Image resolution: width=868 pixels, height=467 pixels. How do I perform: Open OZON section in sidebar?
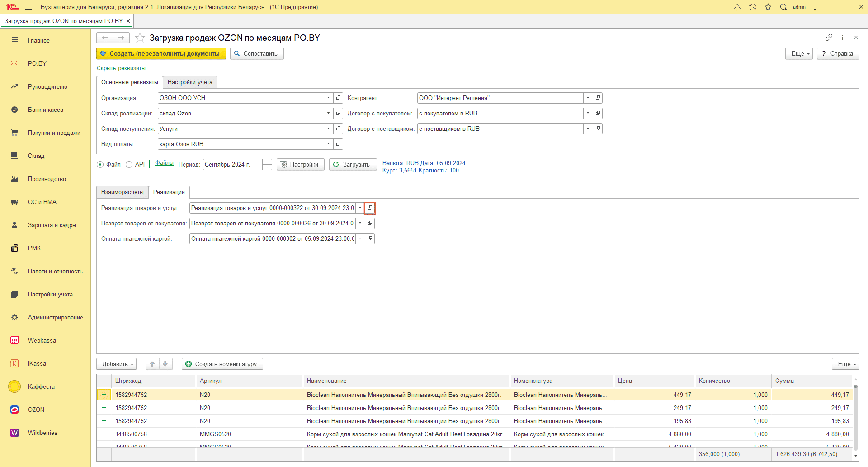[x=36, y=410]
